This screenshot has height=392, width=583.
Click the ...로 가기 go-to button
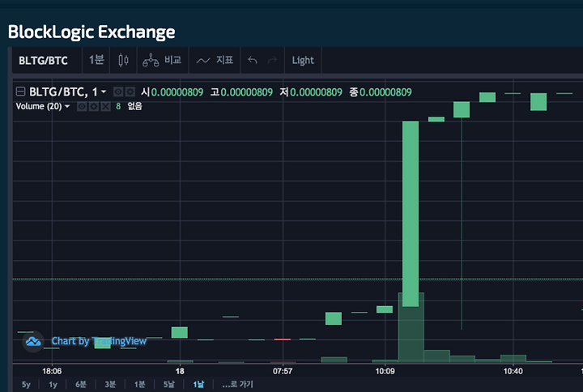pos(237,384)
